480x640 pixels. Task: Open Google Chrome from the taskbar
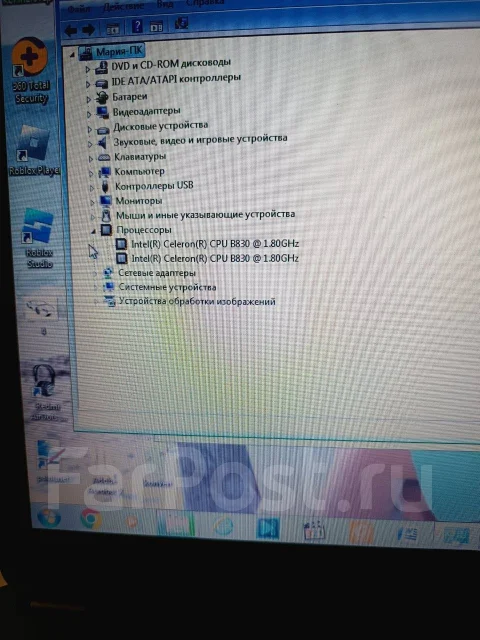(x=91, y=519)
